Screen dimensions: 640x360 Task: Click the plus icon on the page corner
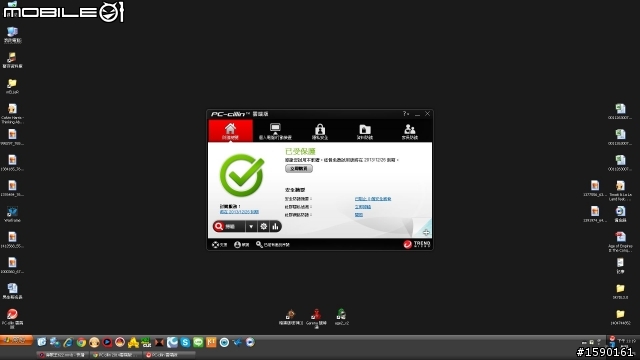[426, 232]
